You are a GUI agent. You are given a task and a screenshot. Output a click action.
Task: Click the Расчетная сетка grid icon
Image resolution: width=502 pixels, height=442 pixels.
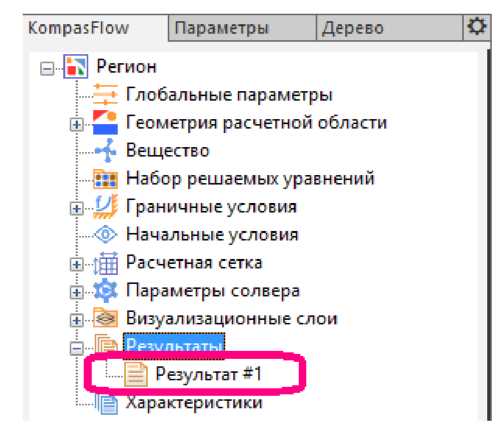point(105,263)
